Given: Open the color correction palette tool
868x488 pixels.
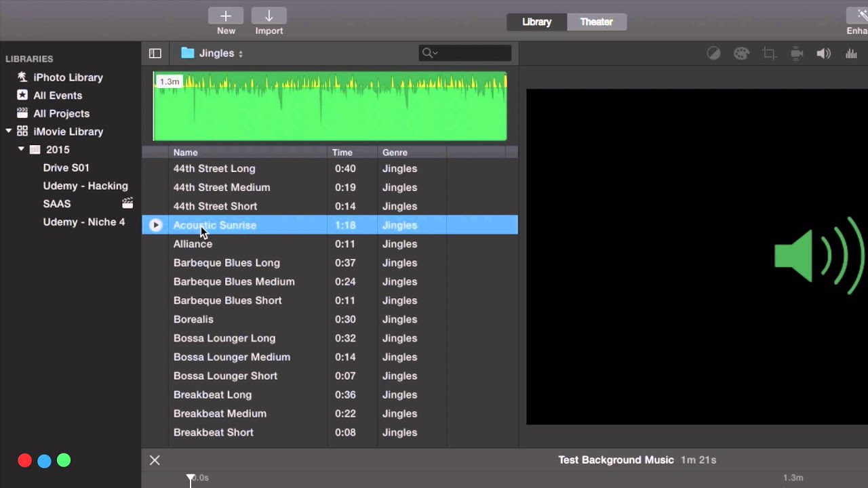Looking at the screenshot, I should (741, 54).
